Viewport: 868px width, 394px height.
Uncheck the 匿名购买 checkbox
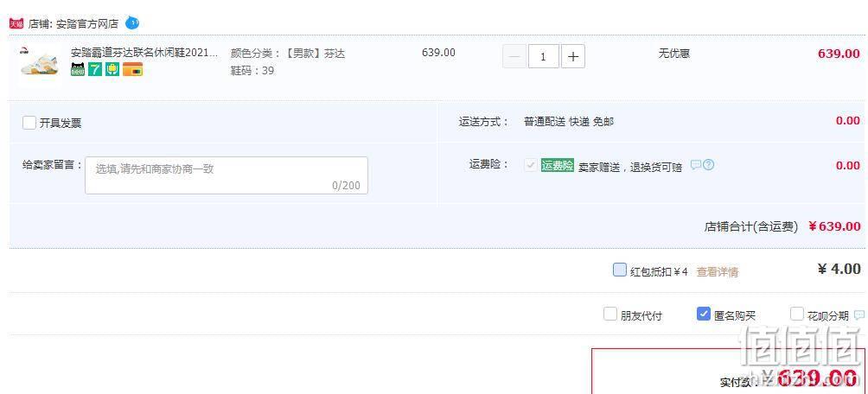[x=703, y=315]
